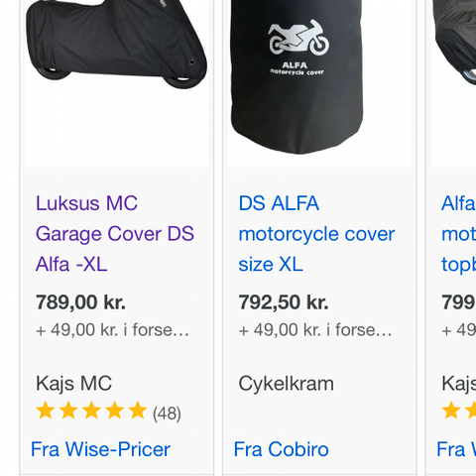The height and width of the screenshot is (476, 476).
Task: Click the stars on the third product card
Action: tap(459, 411)
